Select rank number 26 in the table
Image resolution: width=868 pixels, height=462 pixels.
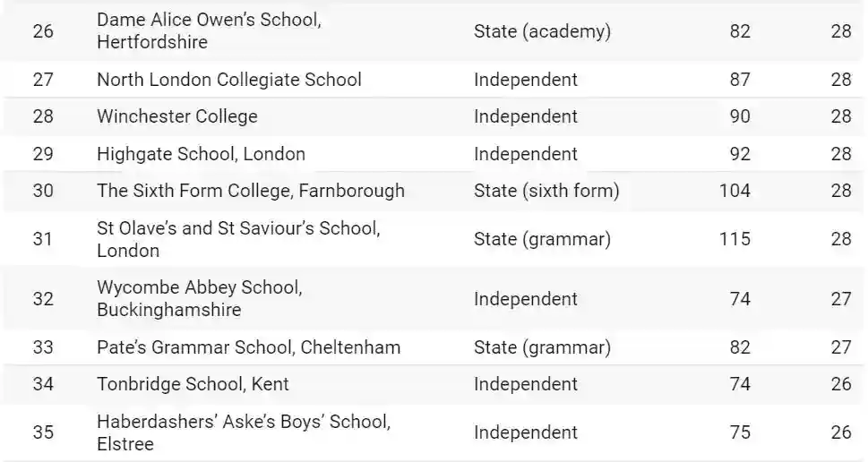[43, 31]
